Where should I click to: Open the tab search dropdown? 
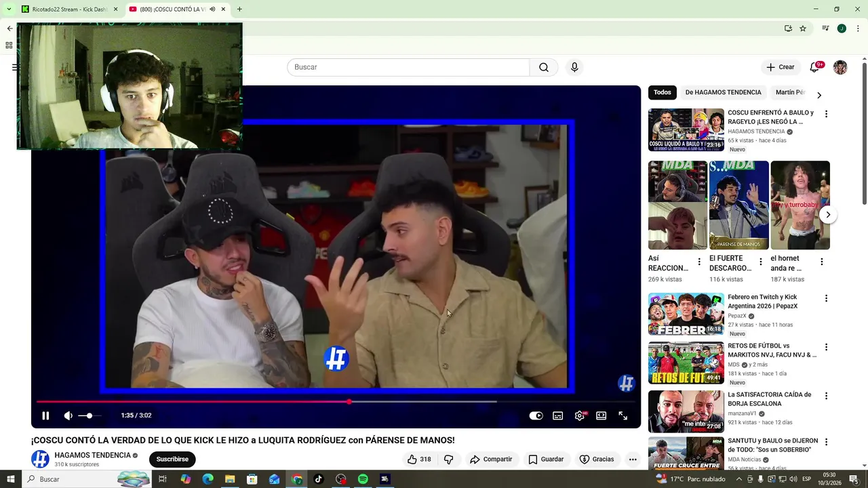pyautogui.click(x=9, y=9)
